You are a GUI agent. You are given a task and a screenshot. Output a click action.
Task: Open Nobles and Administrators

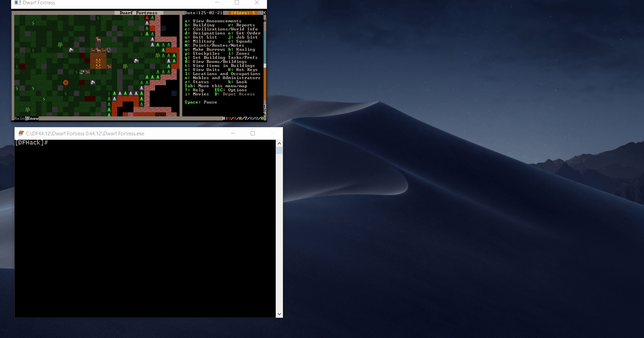[x=223, y=78]
